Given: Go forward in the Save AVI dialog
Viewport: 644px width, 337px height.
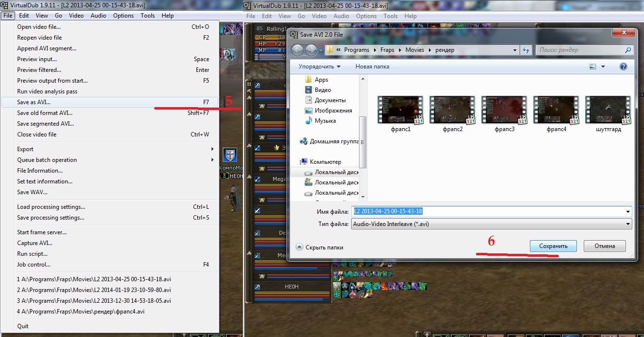Looking at the screenshot, I should click(x=311, y=50).
